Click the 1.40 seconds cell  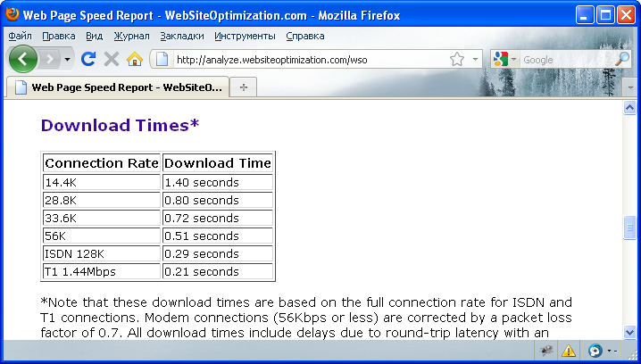(218, 182)
